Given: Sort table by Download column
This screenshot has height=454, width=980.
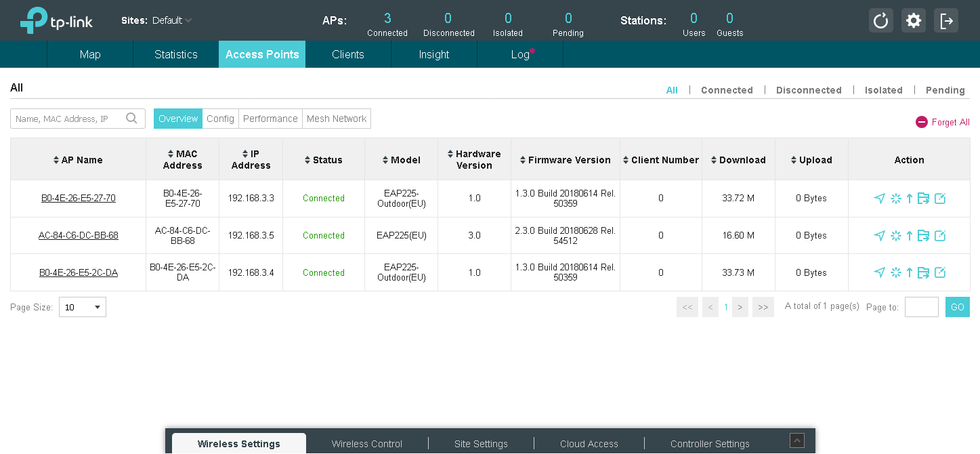Looking at the screenshot, I should [x=738, y=160].
